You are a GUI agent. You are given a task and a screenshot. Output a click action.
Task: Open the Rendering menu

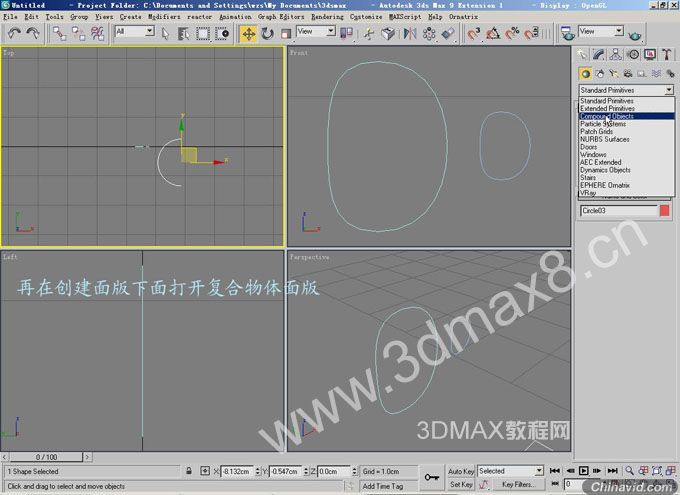click(326, 17)
